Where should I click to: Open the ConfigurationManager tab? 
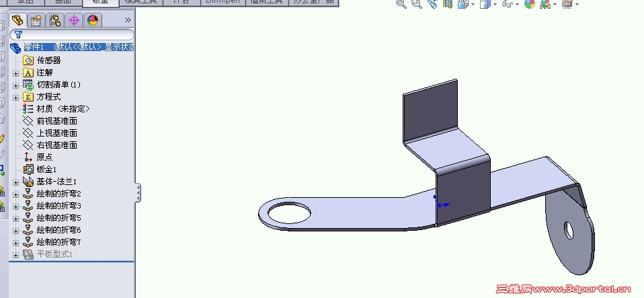(x=55, y=20)
